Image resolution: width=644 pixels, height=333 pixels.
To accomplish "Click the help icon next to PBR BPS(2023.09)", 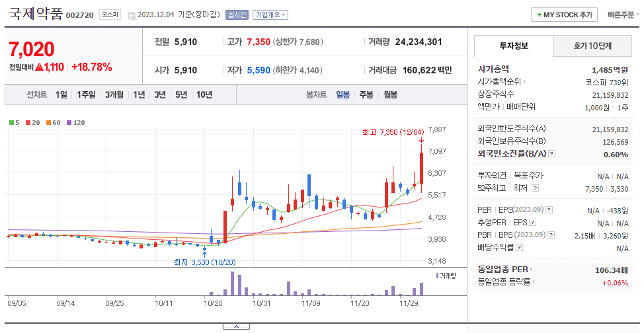I will pyautogui.click(x=551, y=235).
